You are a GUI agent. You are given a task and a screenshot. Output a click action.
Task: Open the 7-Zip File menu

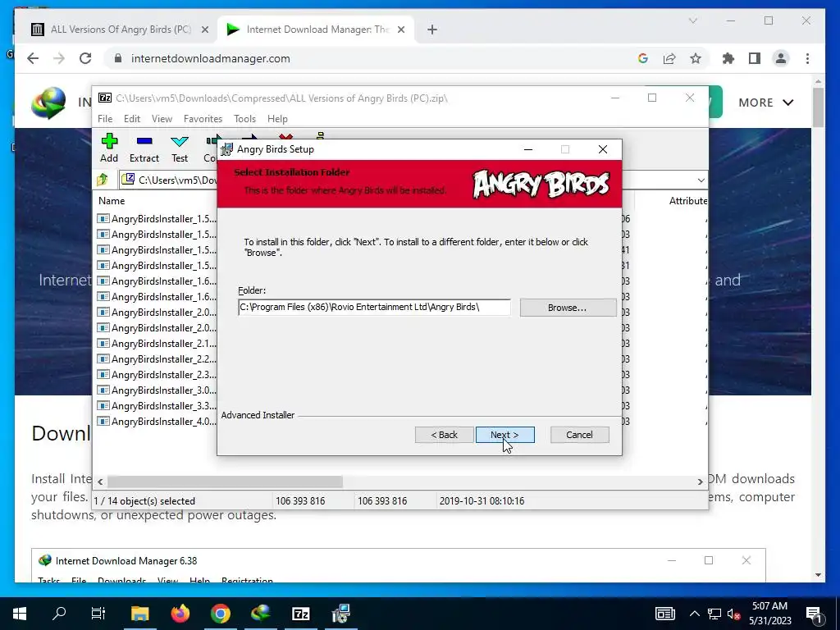[x=105, y=118]
